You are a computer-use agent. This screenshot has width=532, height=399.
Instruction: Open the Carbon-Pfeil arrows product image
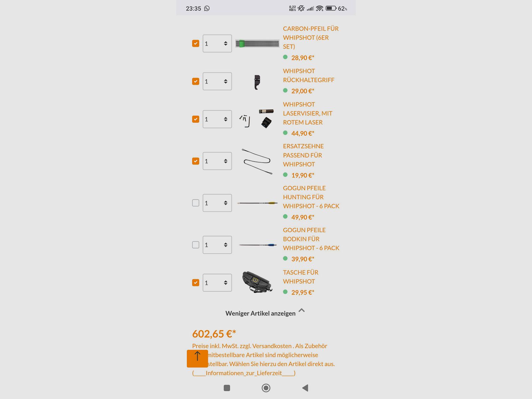[x=257, y=44]
